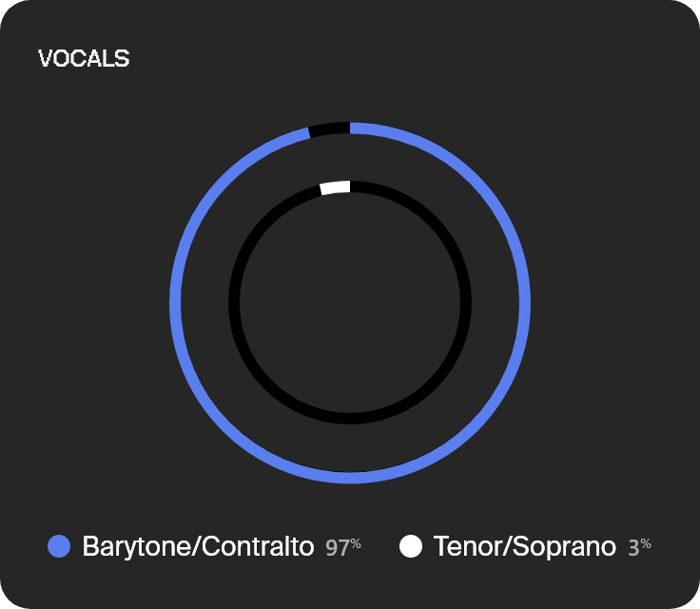The image size is (700, 609).
Task: Click the inner black ring's right side
Action: pos(466,303)
